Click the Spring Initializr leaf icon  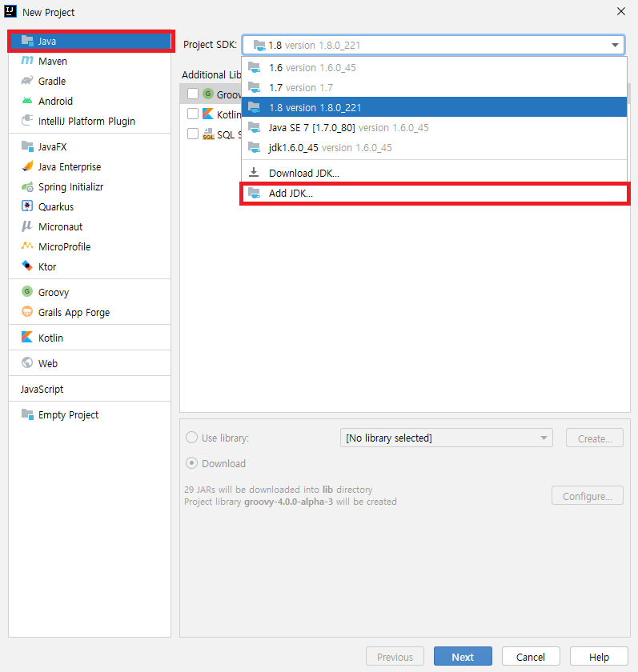[27, 187]
